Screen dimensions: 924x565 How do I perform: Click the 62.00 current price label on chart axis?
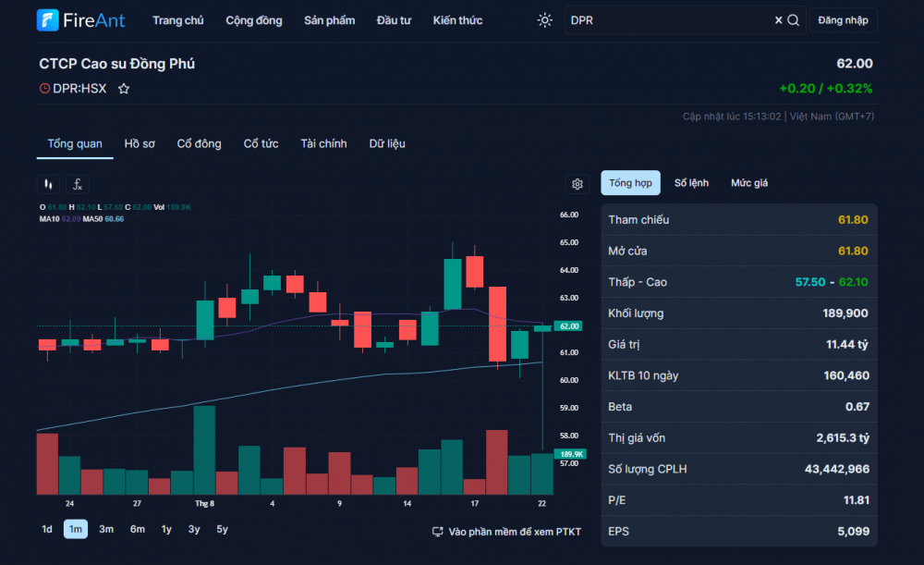pos(568,326)
